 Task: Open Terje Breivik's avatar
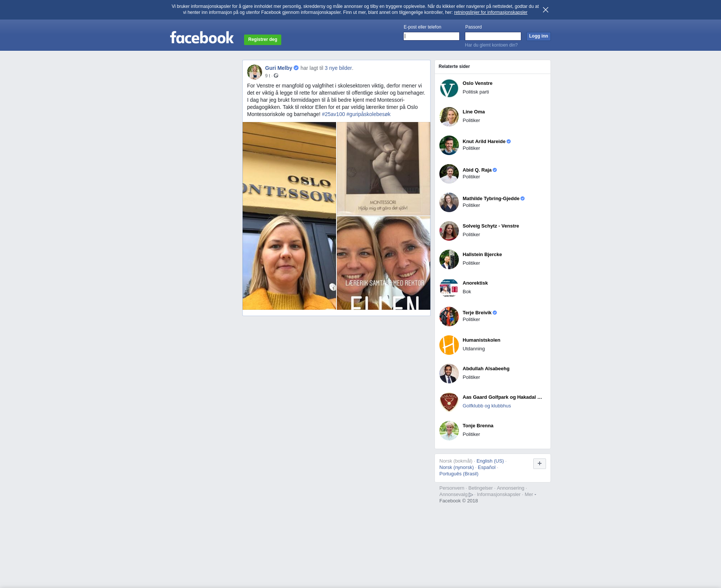(x=449, y=317)
